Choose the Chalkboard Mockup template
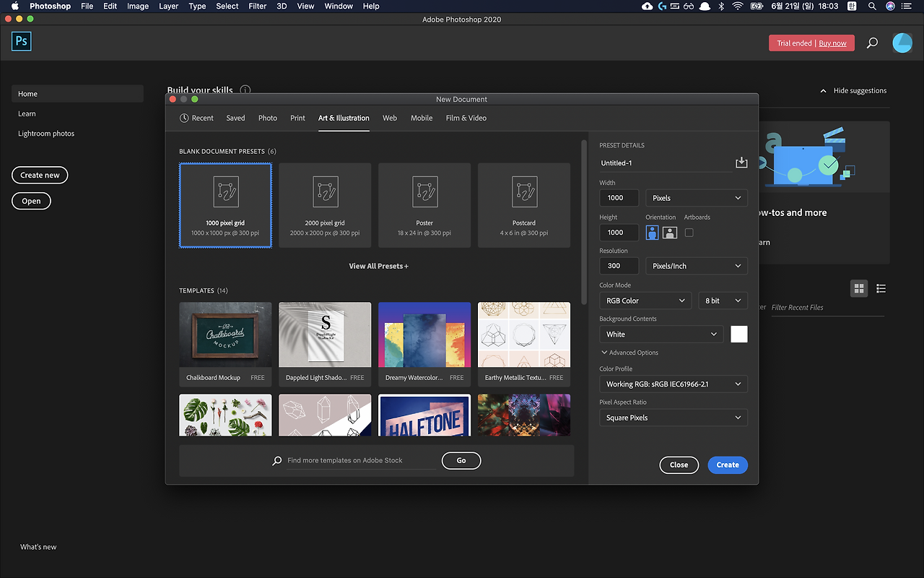This screenshot has width=924, height=578. click(x=225, y=344)
